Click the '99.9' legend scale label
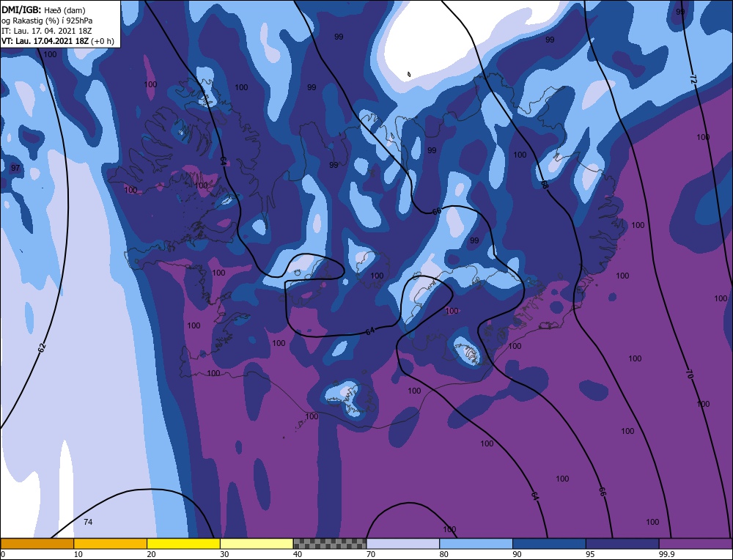The height and width of the screenshot is (560, 733). point(666,554)
